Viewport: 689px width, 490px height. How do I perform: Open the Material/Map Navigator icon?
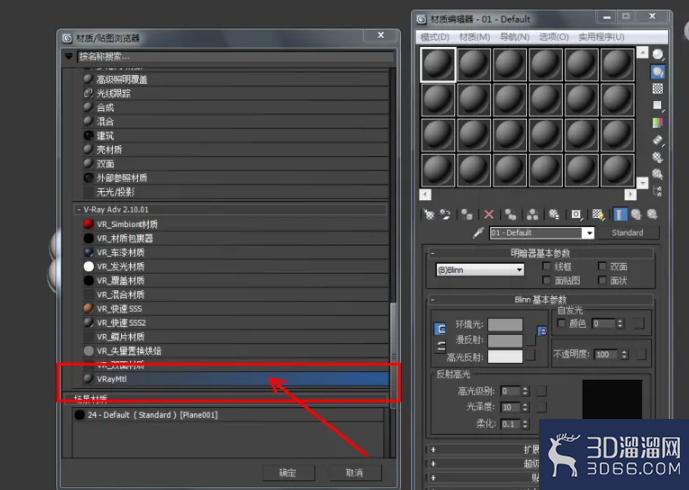(658, 191)
